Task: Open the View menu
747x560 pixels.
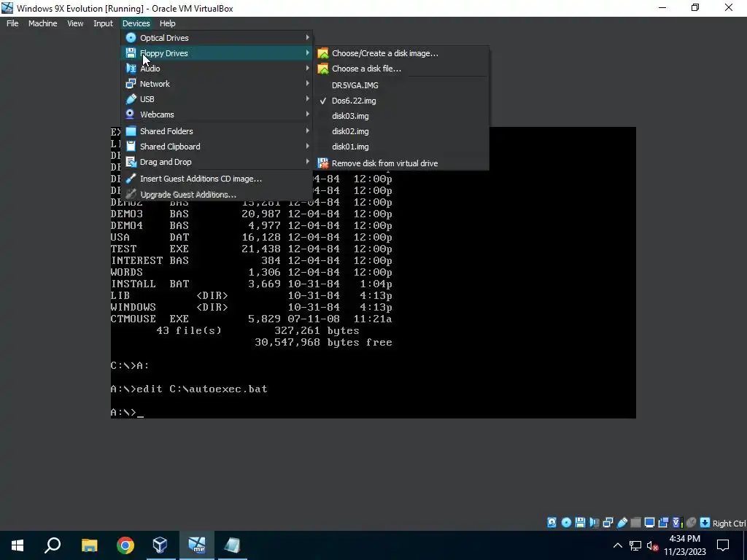Action: (75, 23)
